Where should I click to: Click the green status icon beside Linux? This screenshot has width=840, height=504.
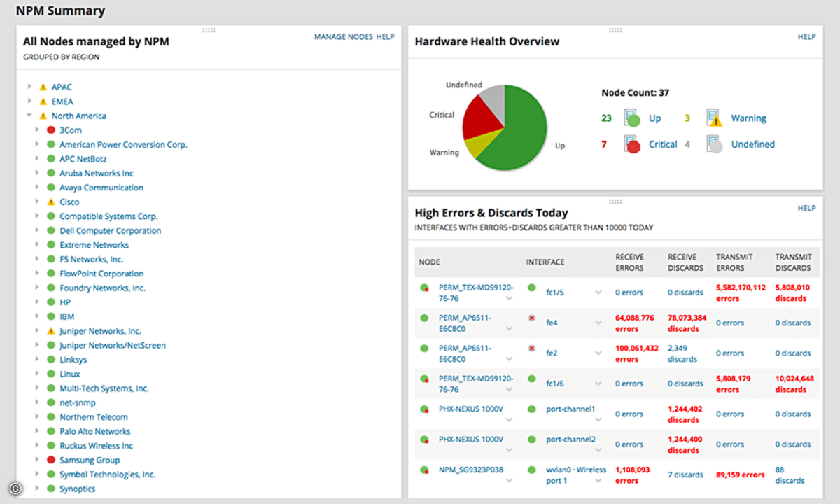point(50,374)
